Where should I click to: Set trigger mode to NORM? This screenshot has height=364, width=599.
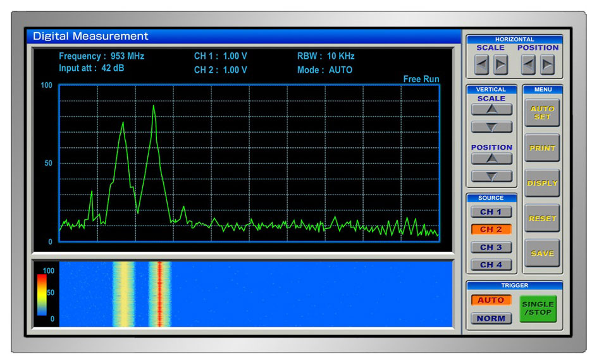coord(491,318)
